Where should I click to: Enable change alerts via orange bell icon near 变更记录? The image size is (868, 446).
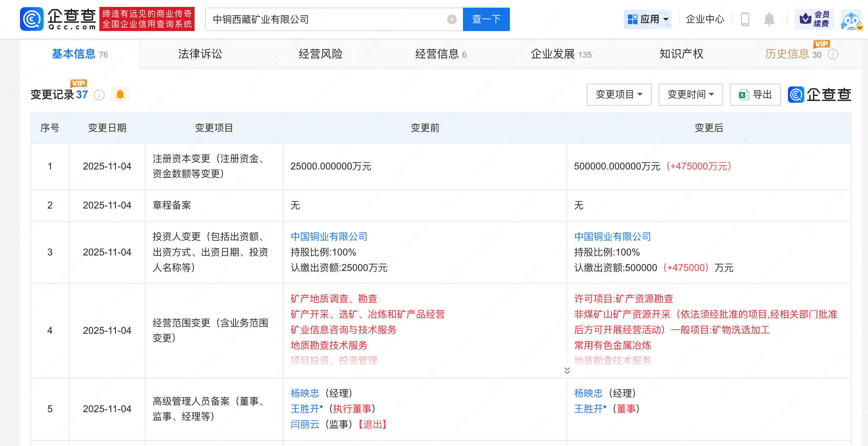coord(120,94)
